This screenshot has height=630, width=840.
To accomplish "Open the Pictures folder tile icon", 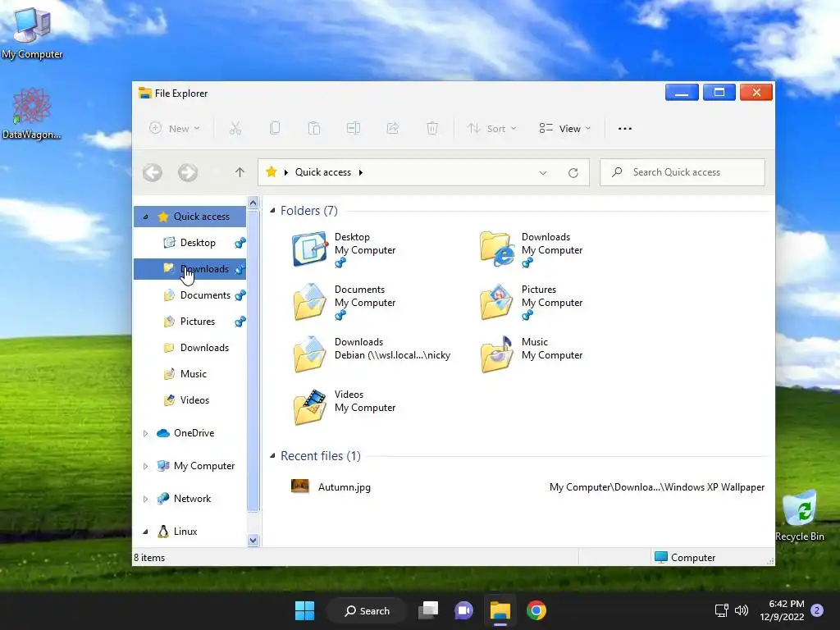I will click(x=497, y=302).
